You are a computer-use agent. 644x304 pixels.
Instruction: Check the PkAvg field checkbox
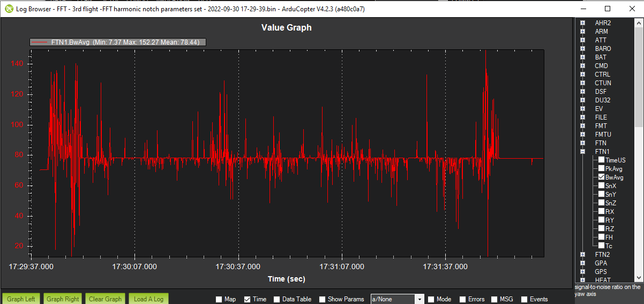tap(602, 168)
